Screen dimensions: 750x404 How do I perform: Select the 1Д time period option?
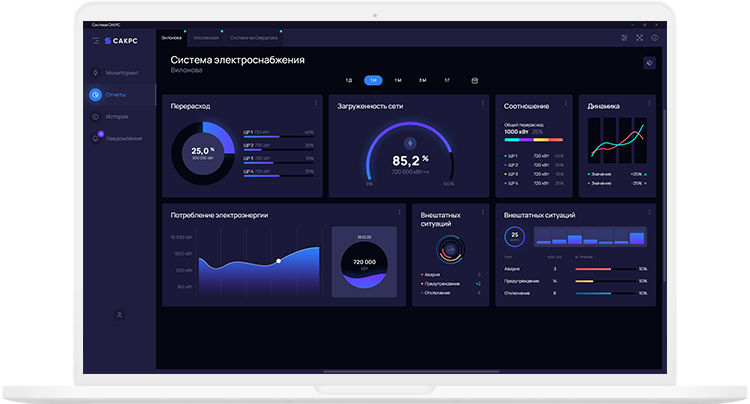pyautogui.click(x=349, y=80)
